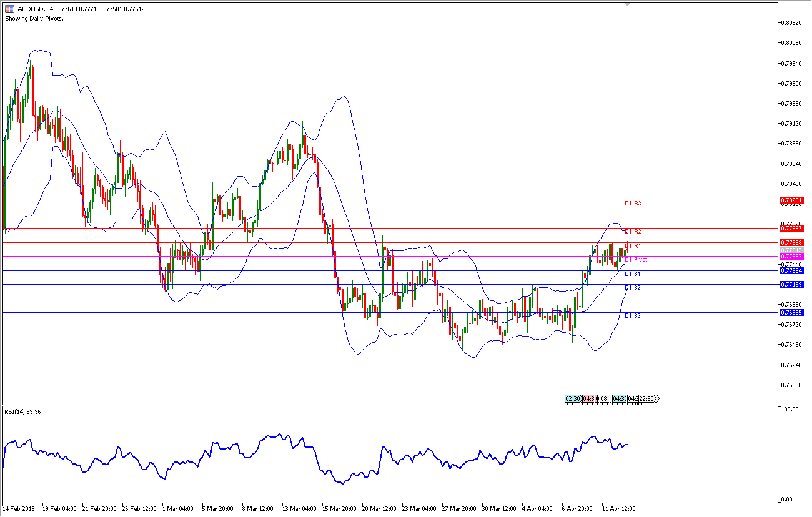Select the D1 Pivot label
Image resolution: width=812 pixels, height=517 pixels.
[x=636, y=259]
